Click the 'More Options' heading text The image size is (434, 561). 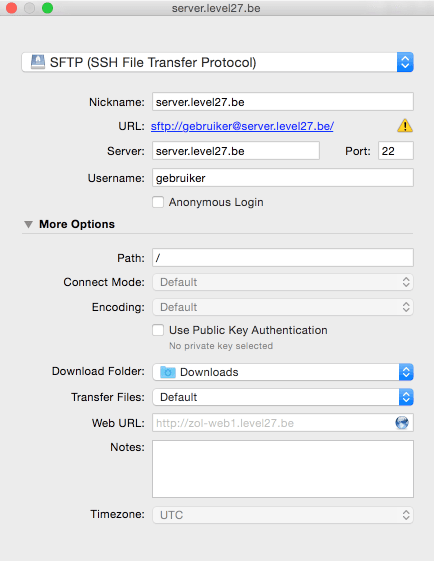77,224
